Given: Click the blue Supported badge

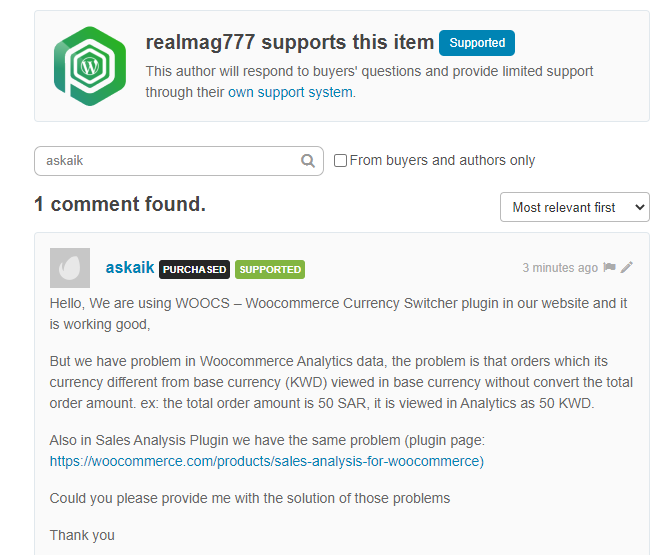Looking at the screenshot, I should pyautogui.click(x=477, y=43).
